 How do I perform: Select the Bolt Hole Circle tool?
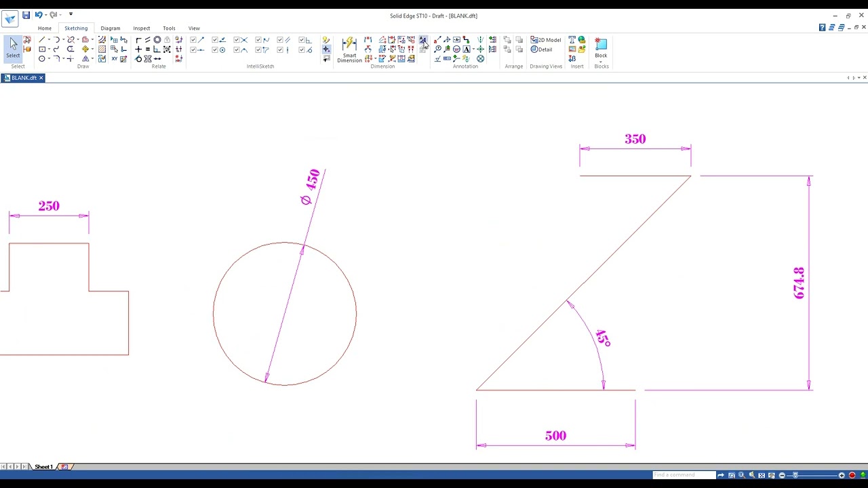coord(481,58)
